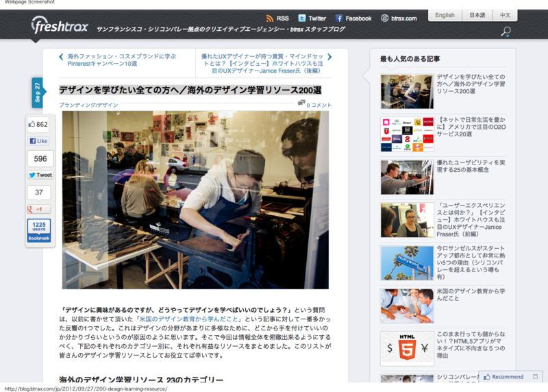Open the 米国のデザイン教育から学んだこと inline link
Viewport: 548px width, 392px height.
point(189,319)
